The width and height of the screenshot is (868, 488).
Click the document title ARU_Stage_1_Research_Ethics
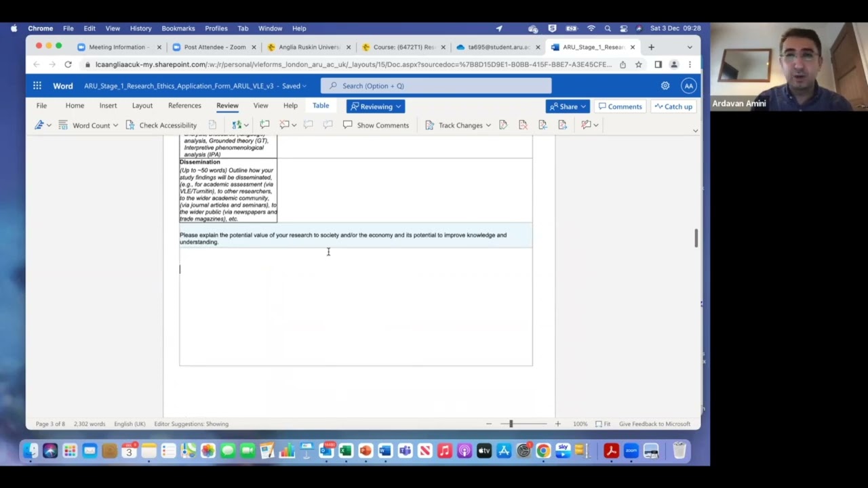[x=179, y=86]
